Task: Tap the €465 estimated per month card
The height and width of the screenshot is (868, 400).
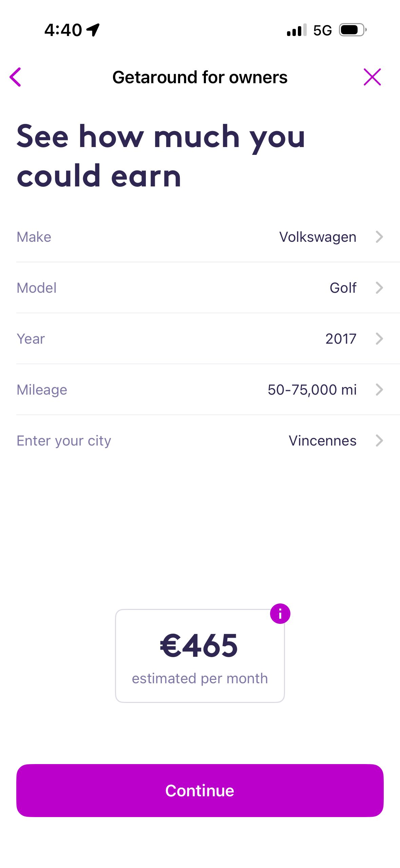Action: [200, 656]
